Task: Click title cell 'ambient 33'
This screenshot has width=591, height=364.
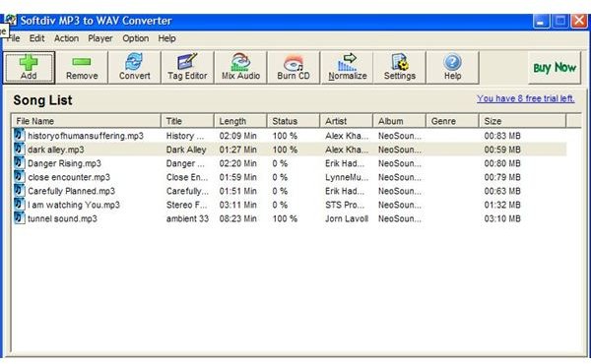Action: (187, 218)
